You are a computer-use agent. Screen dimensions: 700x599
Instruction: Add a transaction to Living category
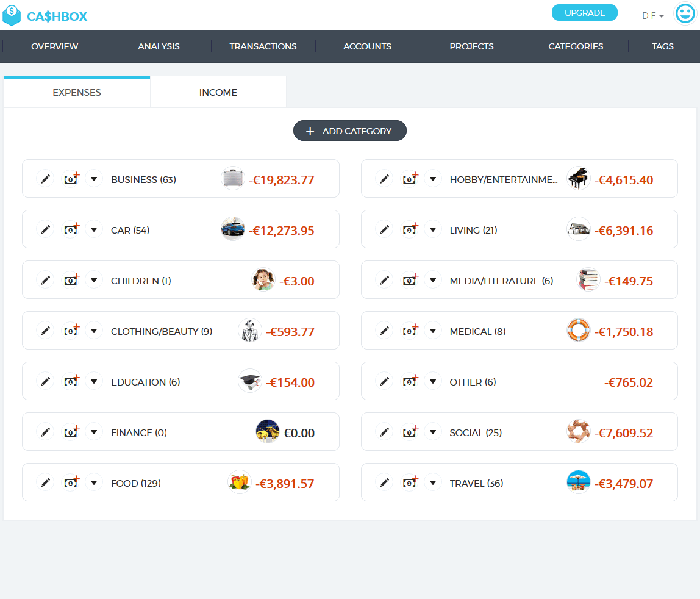[x=410, y=230]
